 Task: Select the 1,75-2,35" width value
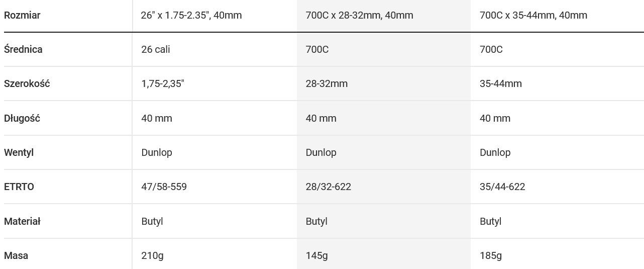(x=163, y=83)
